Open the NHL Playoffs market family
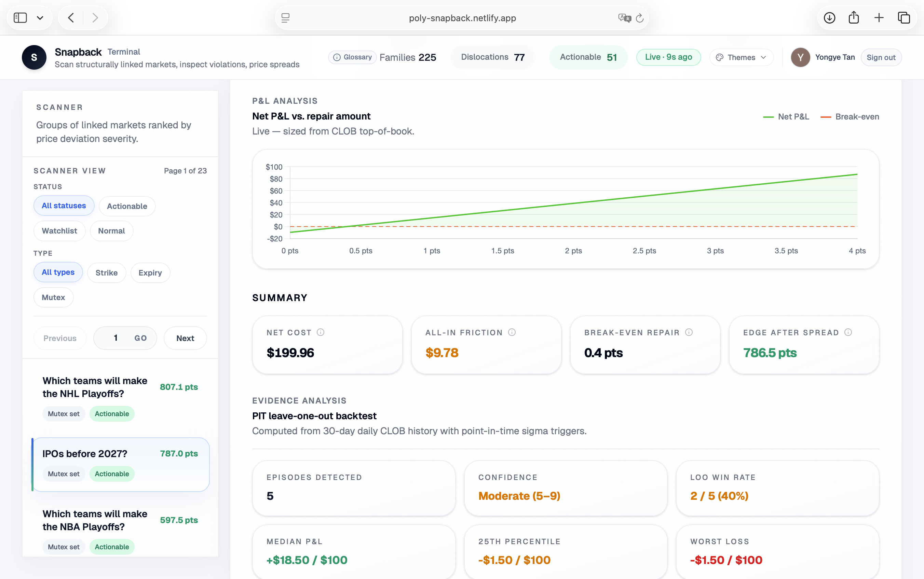This screenshot has width=924, height=579. pyautogui.click(x=95, y=387)
